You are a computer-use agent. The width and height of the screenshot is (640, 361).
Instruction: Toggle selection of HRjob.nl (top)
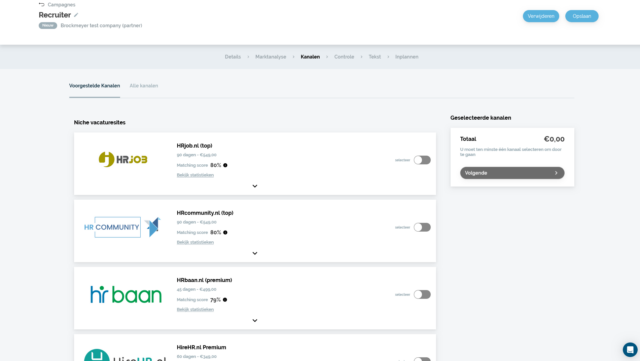click(422, 160)
